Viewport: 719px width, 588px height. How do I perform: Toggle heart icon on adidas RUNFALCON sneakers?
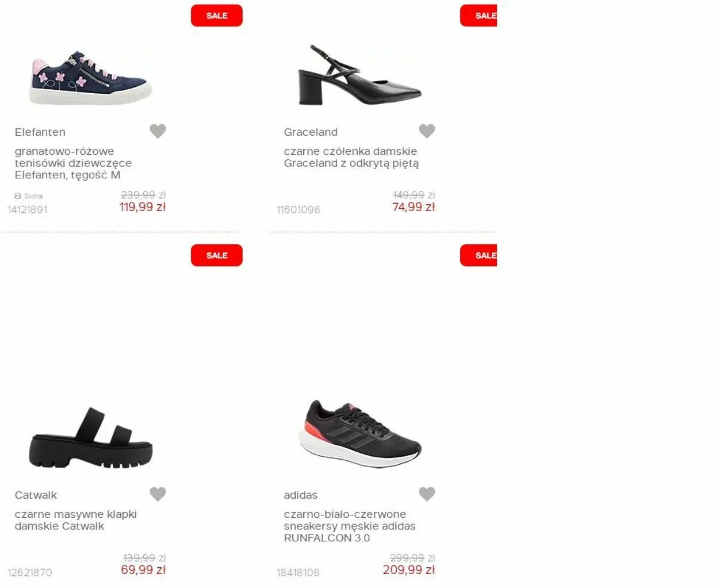point(427,494)
